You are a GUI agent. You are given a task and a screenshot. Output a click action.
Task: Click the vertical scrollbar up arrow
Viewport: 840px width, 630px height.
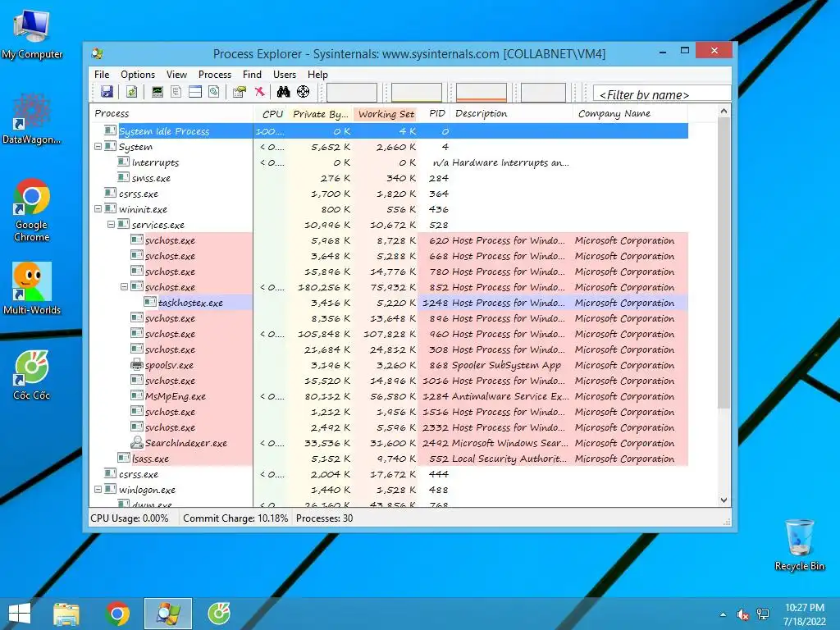coord(724,112)
